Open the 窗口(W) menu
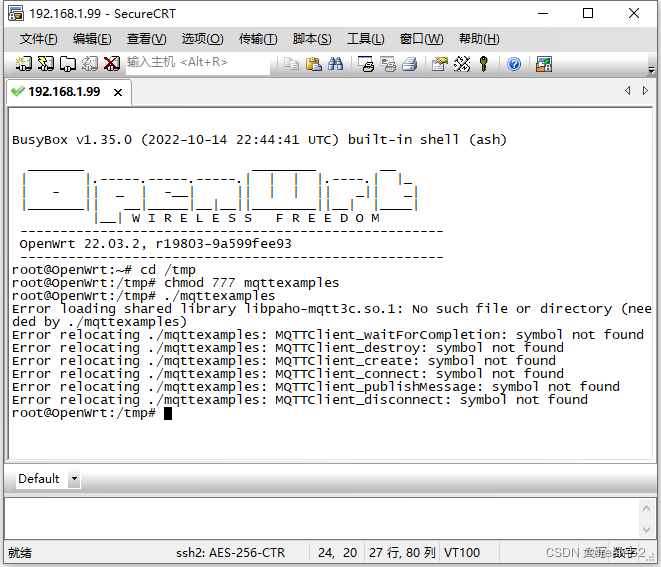The width and height of the screenshot is (661, 567). pyautogui.click(x=422, y=39)
